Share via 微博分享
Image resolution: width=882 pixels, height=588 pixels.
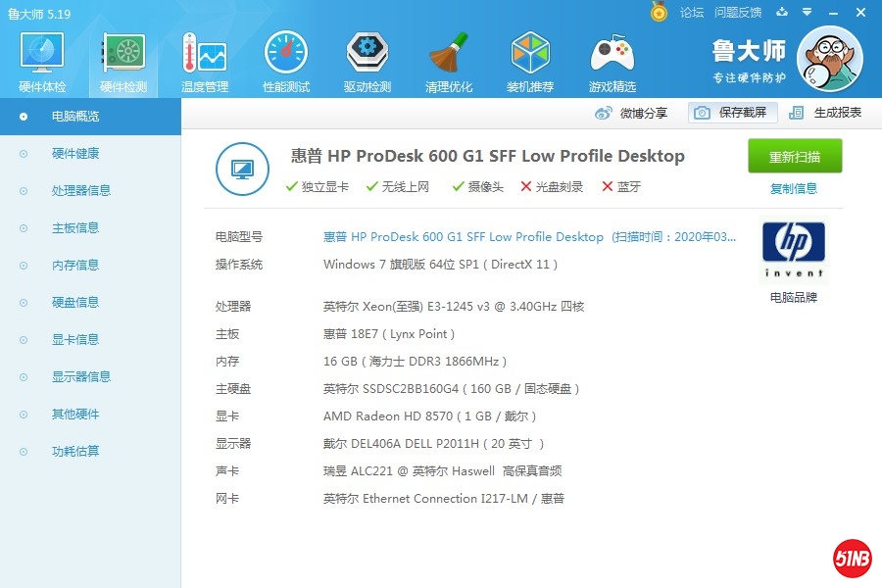pos(632,113)
